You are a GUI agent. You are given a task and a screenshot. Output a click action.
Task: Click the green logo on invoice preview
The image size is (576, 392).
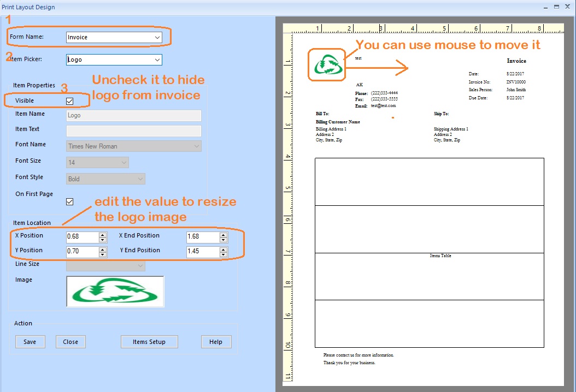point(327,65)
